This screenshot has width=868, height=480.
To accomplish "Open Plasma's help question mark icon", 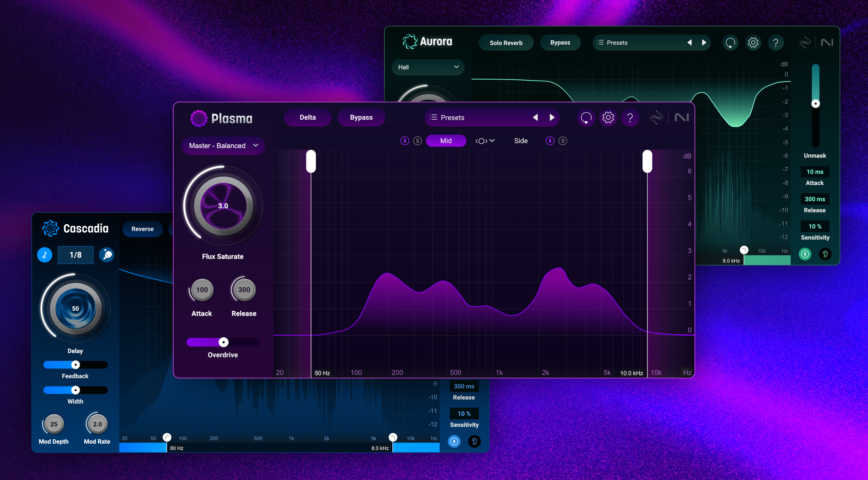I will point(630,118).
